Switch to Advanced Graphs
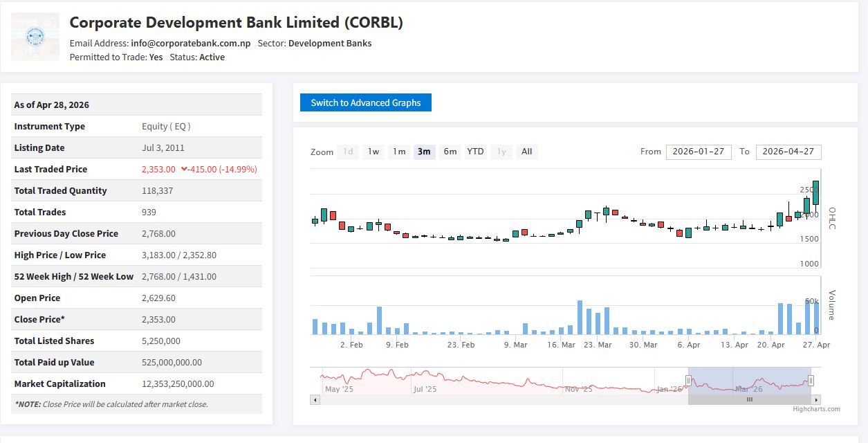The width and height of the screenshot is (868, 443). click(365, 102)
